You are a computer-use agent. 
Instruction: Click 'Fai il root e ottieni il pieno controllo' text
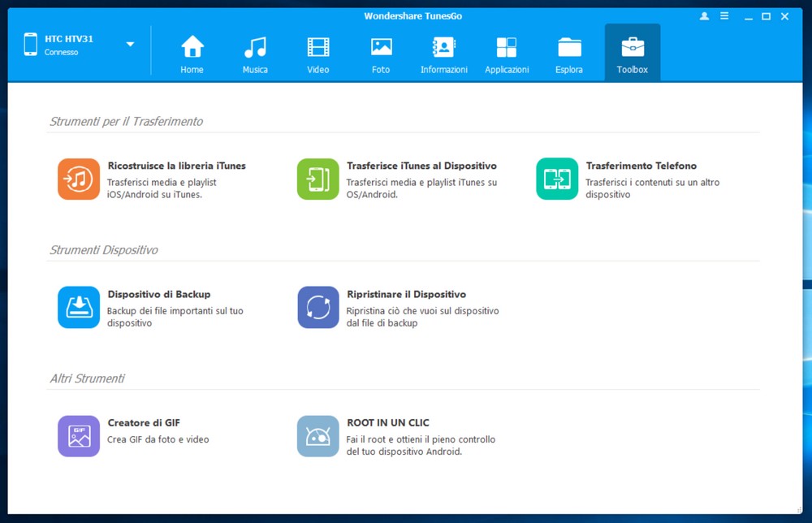[421, 439]
